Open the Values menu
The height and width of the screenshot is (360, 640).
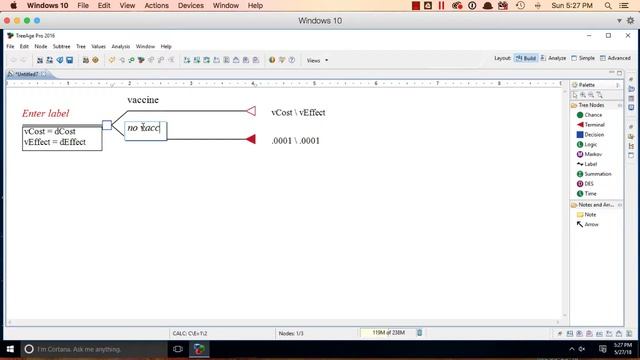click(98, 47)
